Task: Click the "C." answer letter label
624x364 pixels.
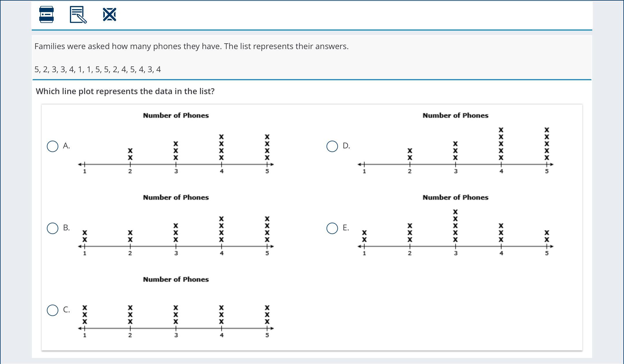Action: 66,310
